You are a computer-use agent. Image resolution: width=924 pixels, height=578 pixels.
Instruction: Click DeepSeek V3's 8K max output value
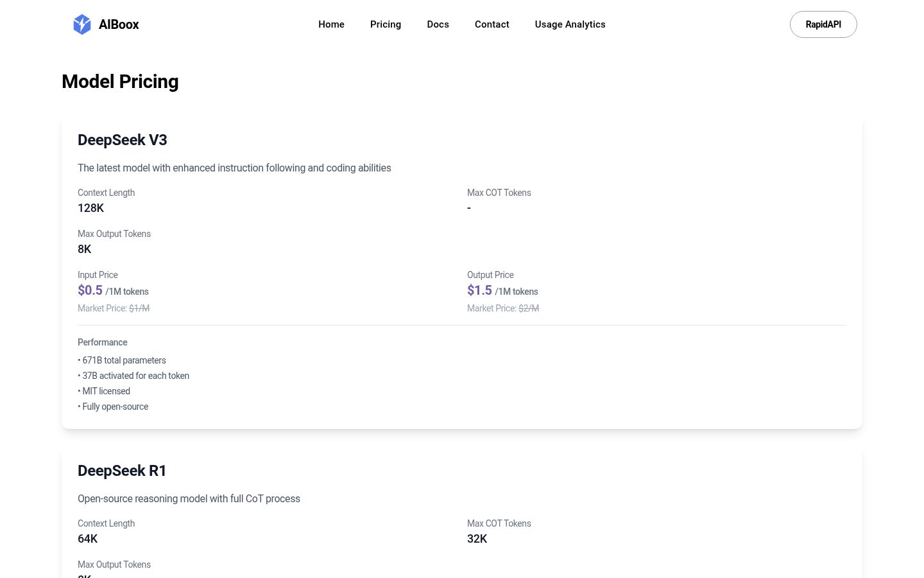[85, 249]
